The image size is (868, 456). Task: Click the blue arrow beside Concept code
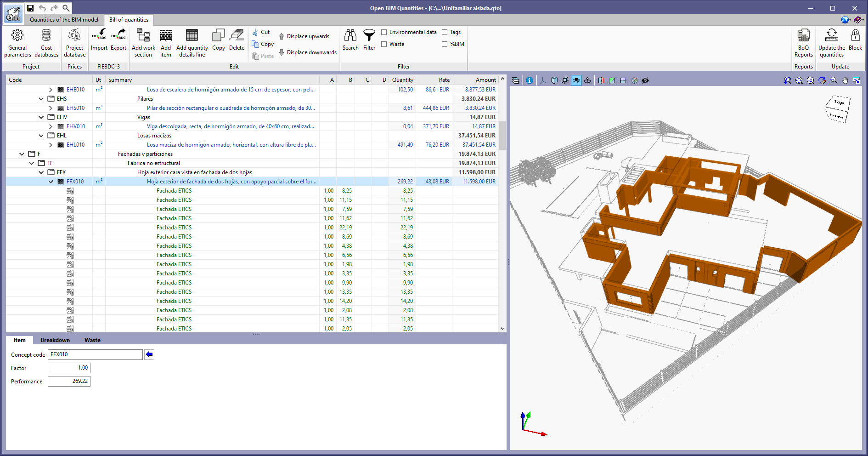(x=149, y=354)
